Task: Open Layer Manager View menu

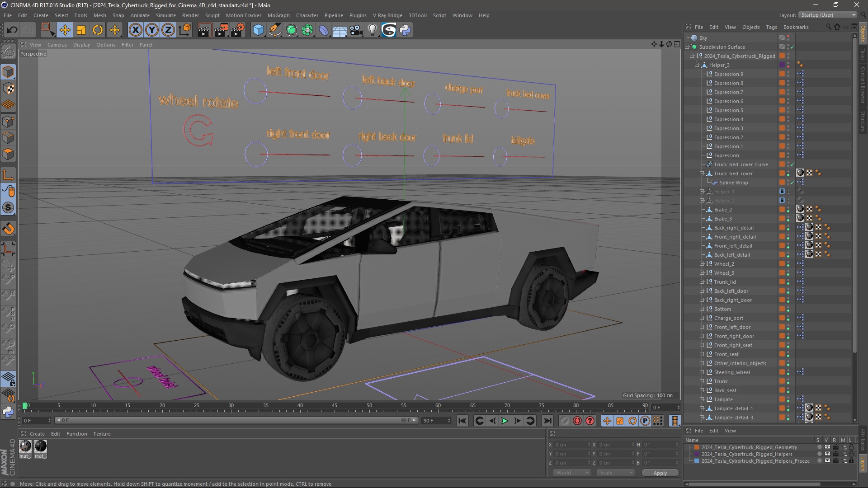Action: click(730, 431)
